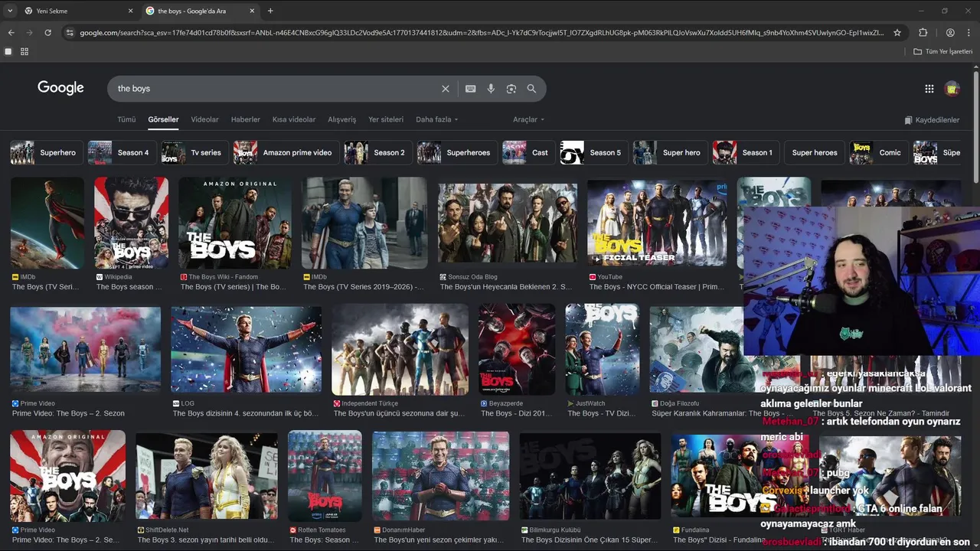This screenshot has height=551, width=980.
Task: Open the on-screen keyboard icon in search bar
Action: point(471,89)
